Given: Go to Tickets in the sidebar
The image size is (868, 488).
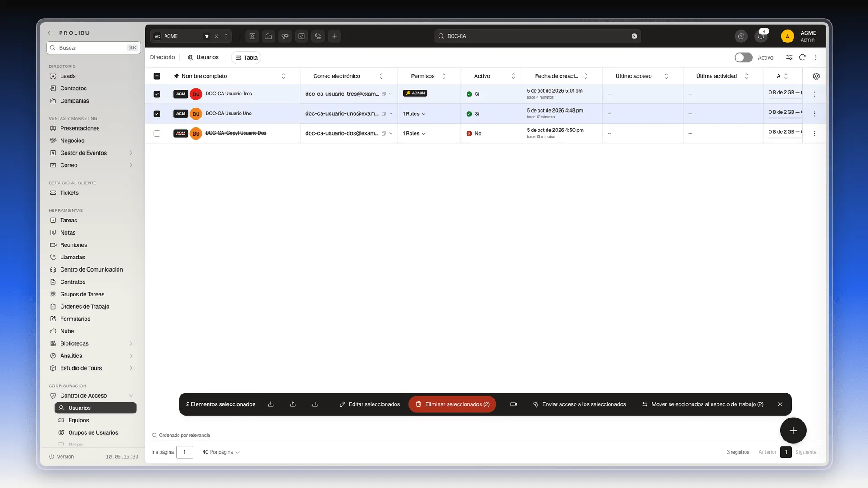Looking at the screenshot, I should pyautogui.click(x=69, y=192).
